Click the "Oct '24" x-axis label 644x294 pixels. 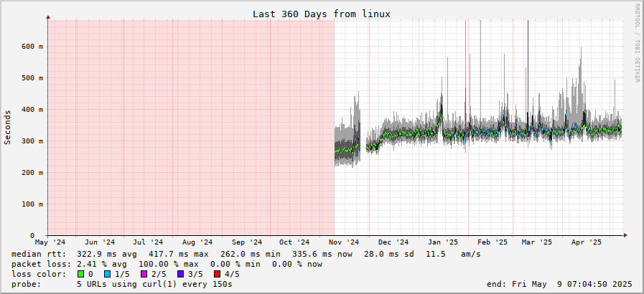294,242
